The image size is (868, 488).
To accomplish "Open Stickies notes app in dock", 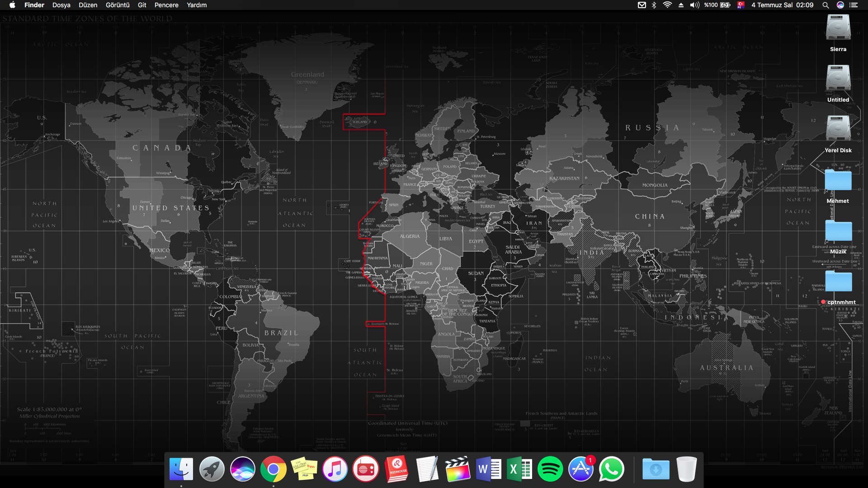I will [304, 469].
